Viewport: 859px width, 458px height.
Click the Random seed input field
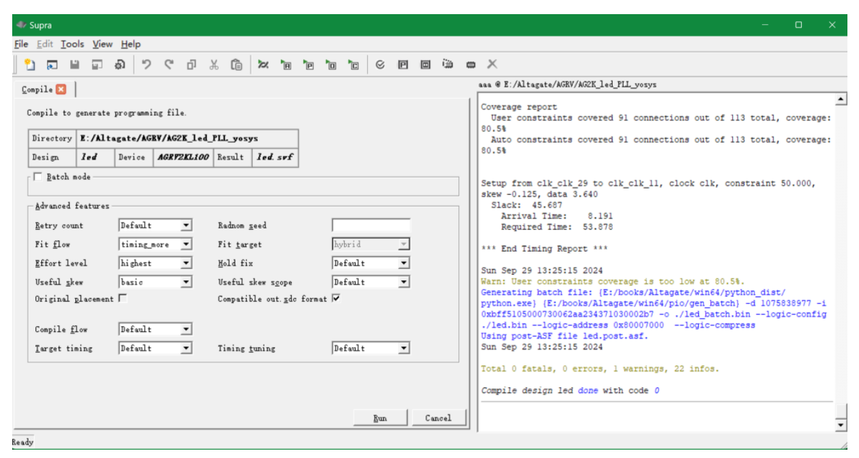click(371, 225)
